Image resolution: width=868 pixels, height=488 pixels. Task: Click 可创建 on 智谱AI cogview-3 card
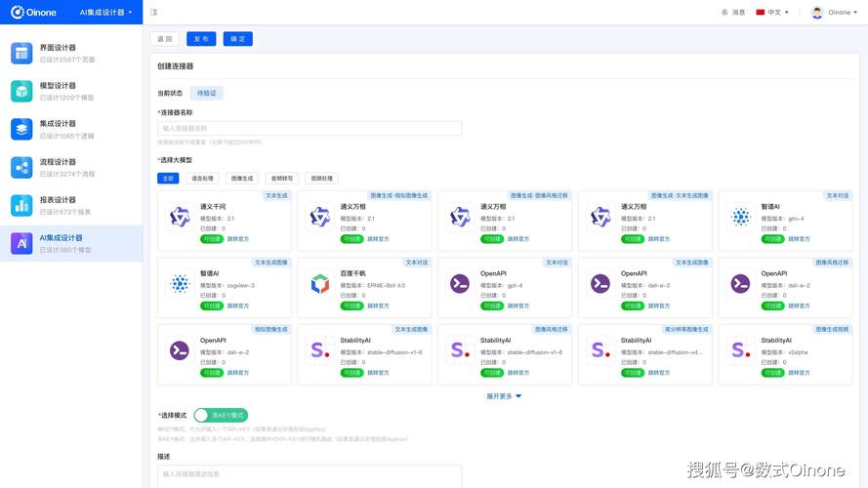[212, 305]
